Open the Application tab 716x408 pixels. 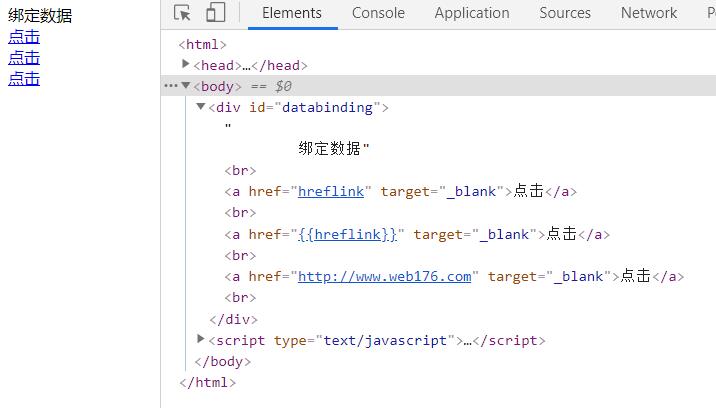[471, 13]
